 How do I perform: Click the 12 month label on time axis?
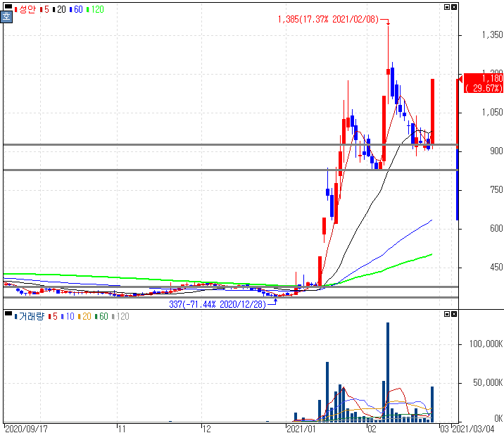206,429
